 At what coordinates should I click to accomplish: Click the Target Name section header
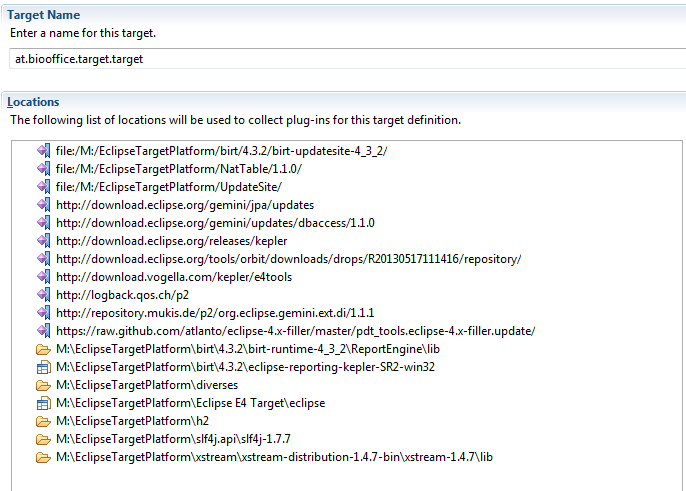pos(43,15)
